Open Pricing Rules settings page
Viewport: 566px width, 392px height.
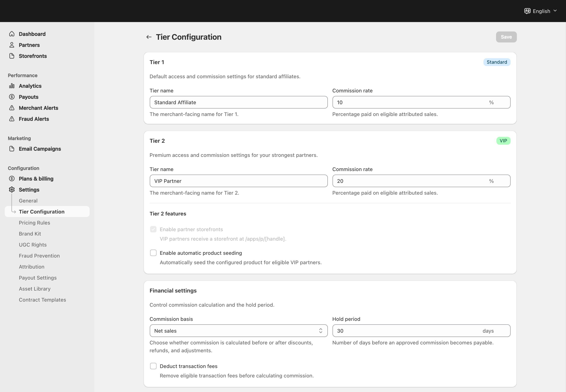click(x=35, y=223)
